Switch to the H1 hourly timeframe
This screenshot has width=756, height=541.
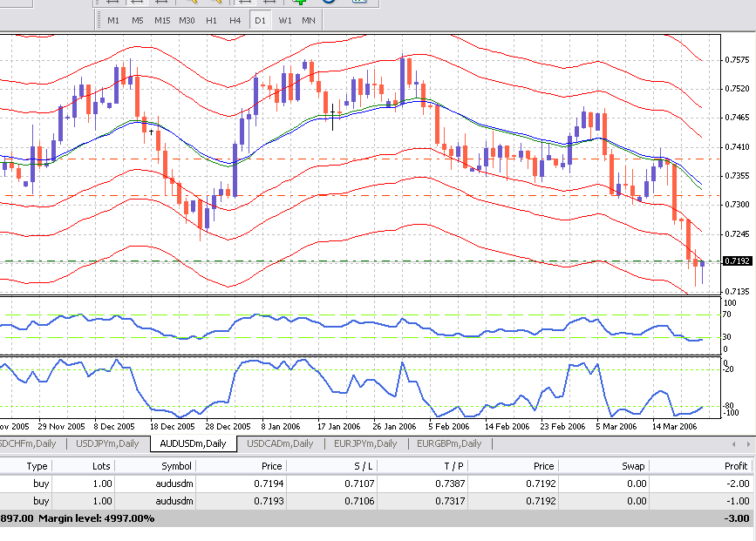tap(211, 20)
